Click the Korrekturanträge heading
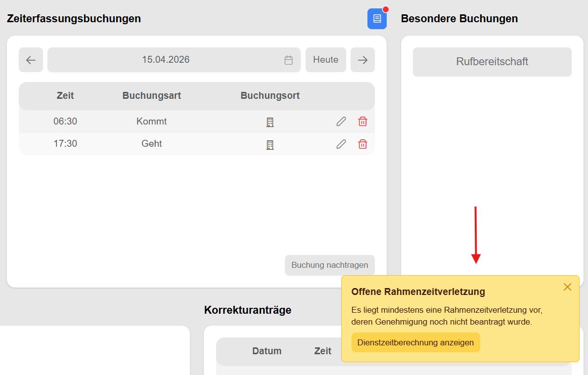Screen dimensions: 588x375 pyautogui.click(x=247, y=310)
